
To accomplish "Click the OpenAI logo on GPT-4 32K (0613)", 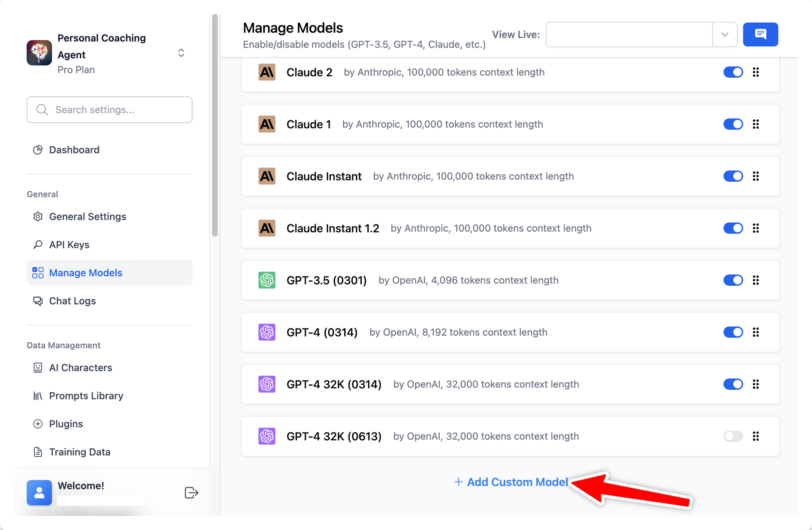I will pos(267,436).
